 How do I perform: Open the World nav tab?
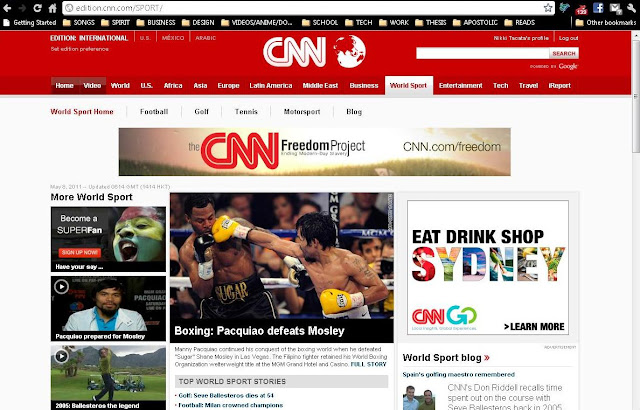(x=120, y=86)
